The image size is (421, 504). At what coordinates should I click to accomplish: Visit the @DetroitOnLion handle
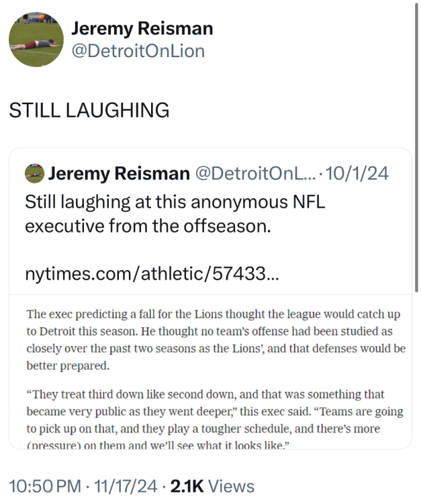[138, 51]
